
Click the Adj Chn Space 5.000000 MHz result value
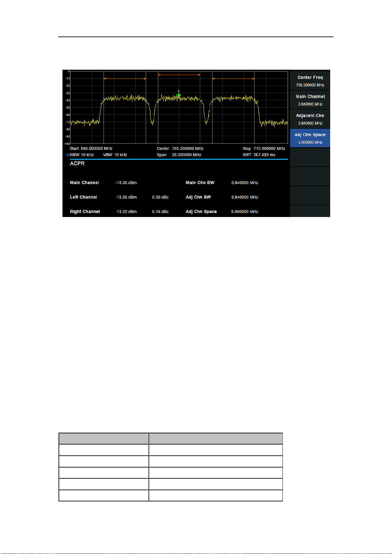(245, 212)
